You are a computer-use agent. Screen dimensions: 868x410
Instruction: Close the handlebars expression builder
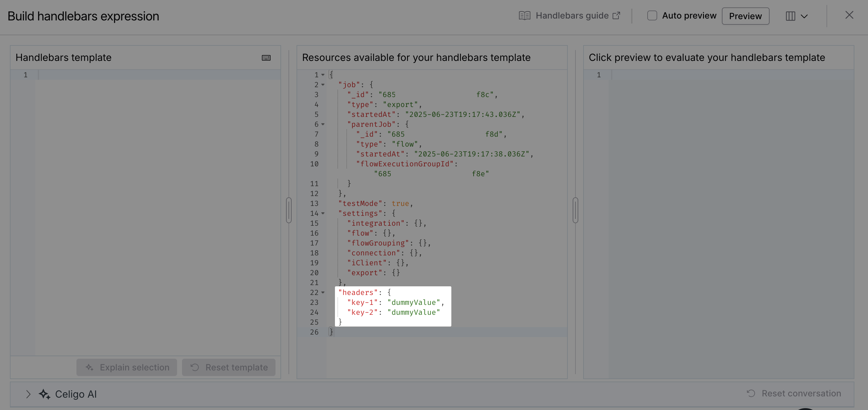click(x=849, y=15)
